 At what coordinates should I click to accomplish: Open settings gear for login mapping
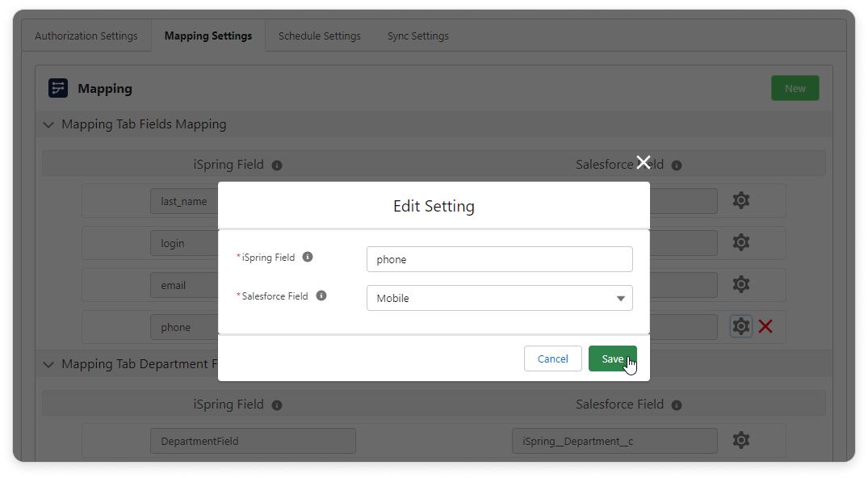[740, 243]
